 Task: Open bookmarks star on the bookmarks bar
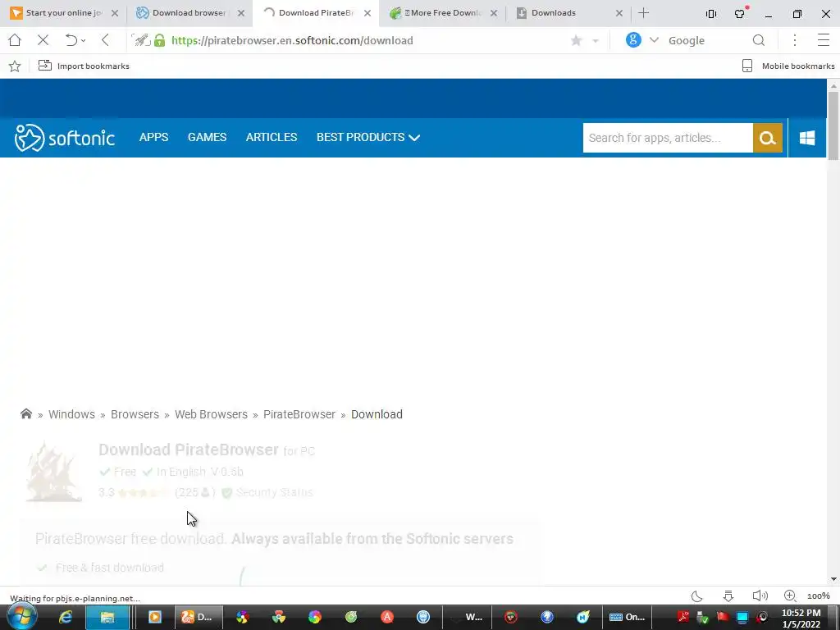(15, 66)
